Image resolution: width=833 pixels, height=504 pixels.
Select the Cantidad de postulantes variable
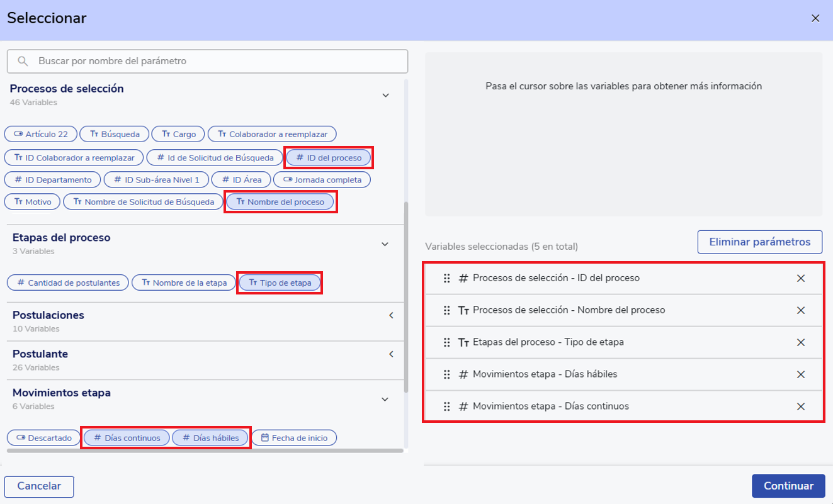pyautogui.click(x=68, y=283)
